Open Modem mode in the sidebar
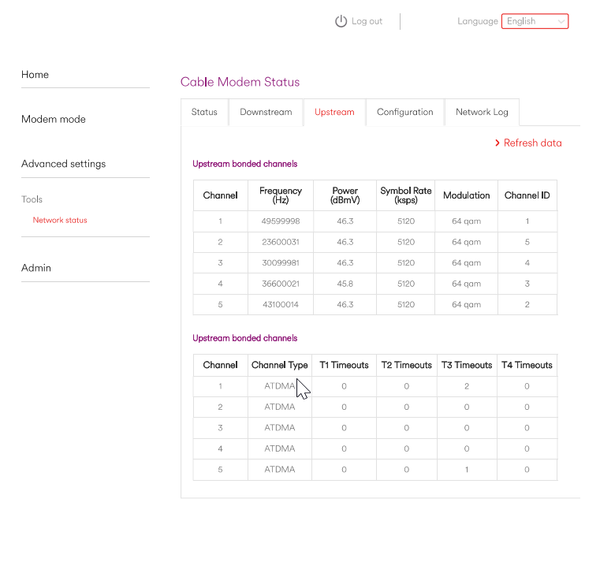This screenshot has height=565, width=600. pyautogui.click(x=53, y=119)
